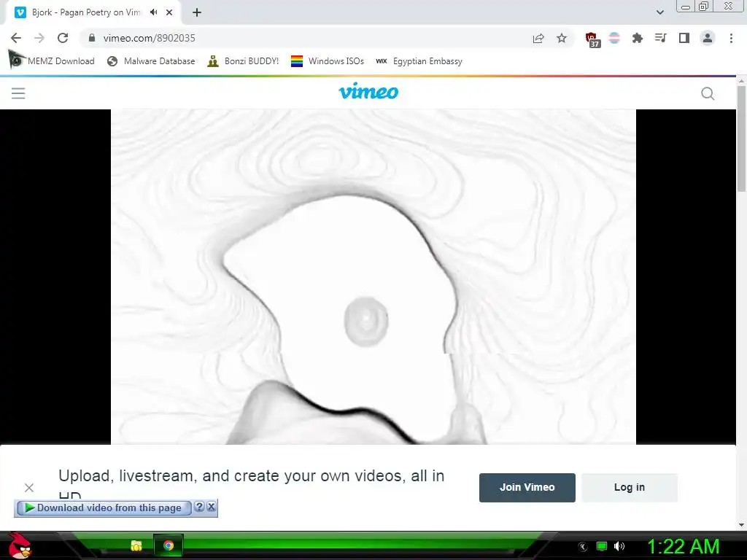Click the Pagan Poetry video frame
The width and height of the screenshot is (747, 560).
tap(373, 276)
